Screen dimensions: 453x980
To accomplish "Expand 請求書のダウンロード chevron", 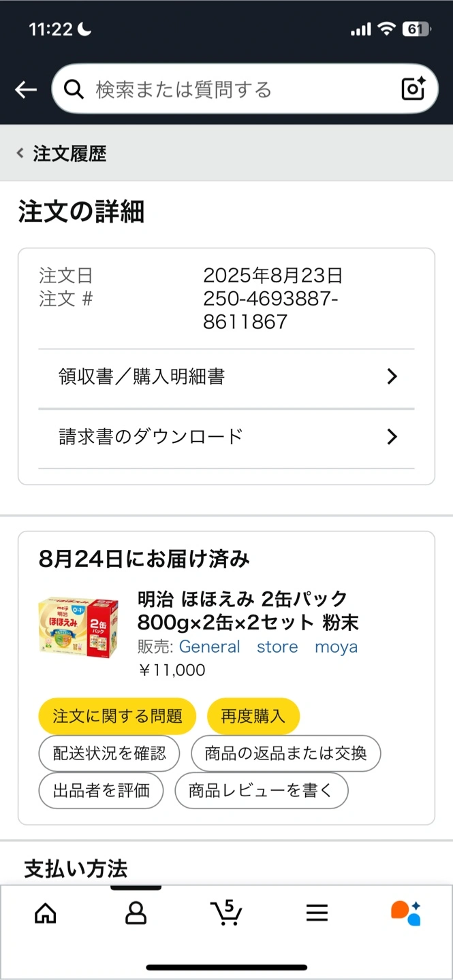I will tap(392, 436).
